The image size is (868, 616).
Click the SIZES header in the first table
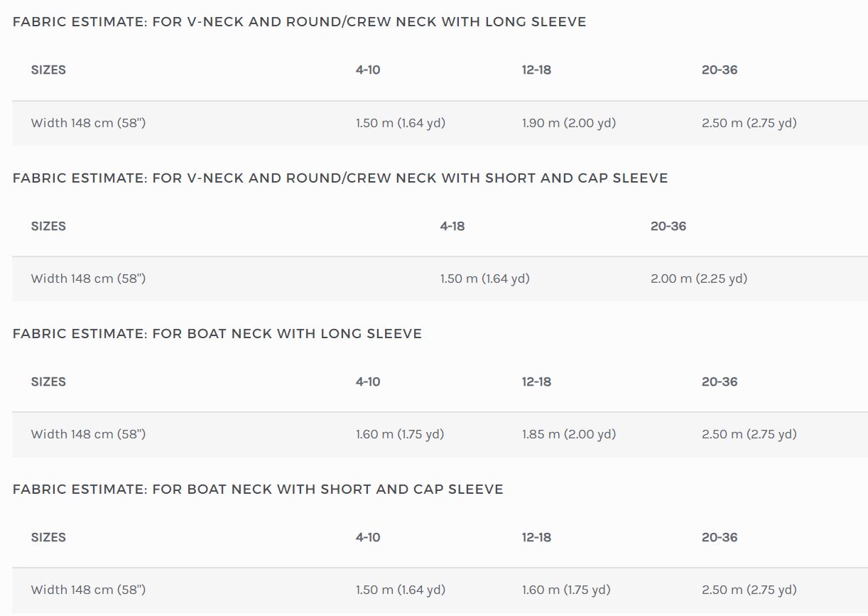coord(48,70)
